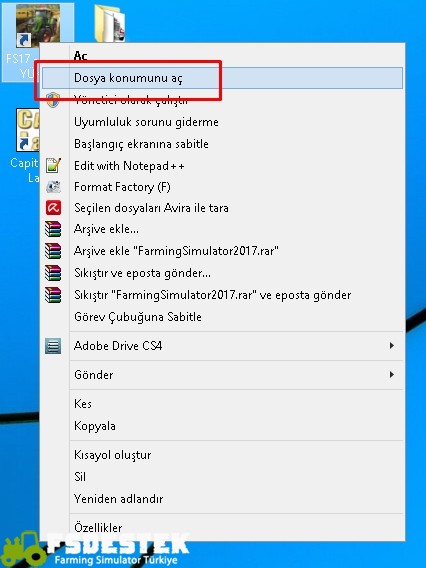The width and height of the screenshot is (426, 568).
Task: Click WinRAR icon beside Arşive ekle...
Action: pyautogui.click(x=53, y=229)
